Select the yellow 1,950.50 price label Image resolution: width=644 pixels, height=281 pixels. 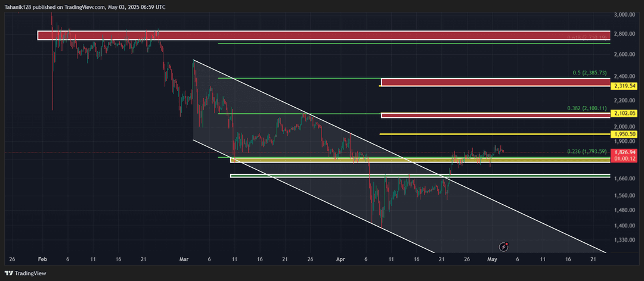(x=625, y=134)
